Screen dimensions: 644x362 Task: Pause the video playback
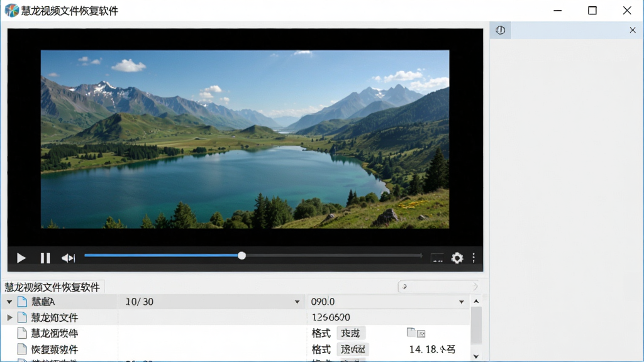coord(45,258)
